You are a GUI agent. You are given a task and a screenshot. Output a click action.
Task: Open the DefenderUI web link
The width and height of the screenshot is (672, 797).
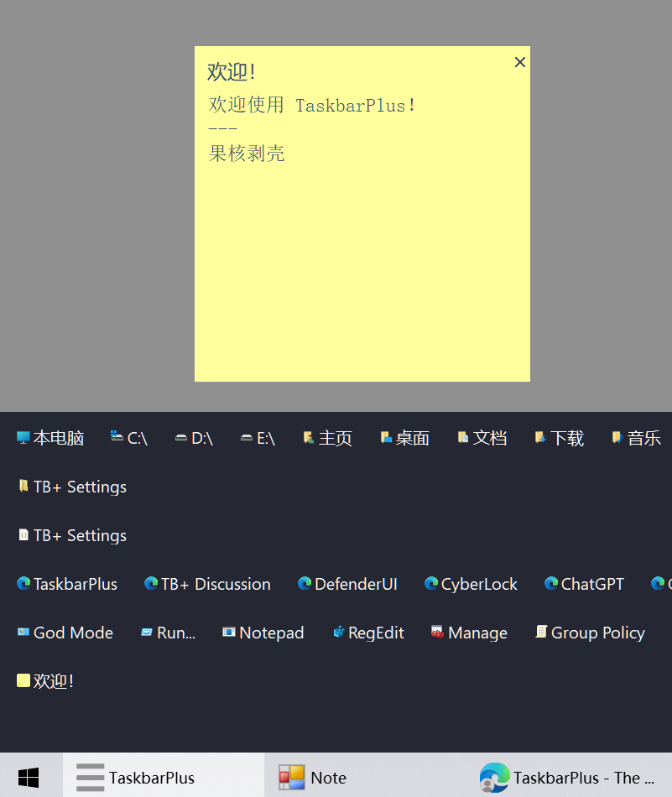pos(347,584)
